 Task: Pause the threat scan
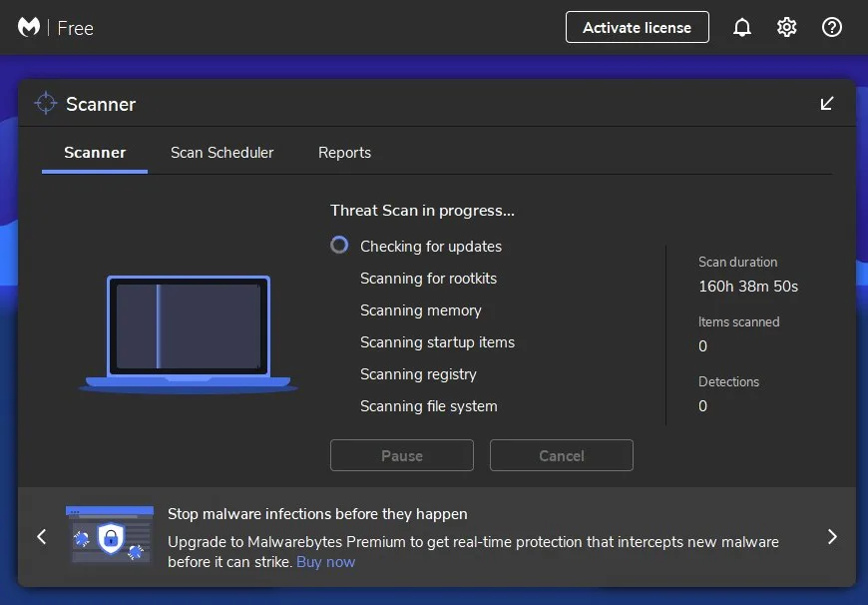[402, 455]
